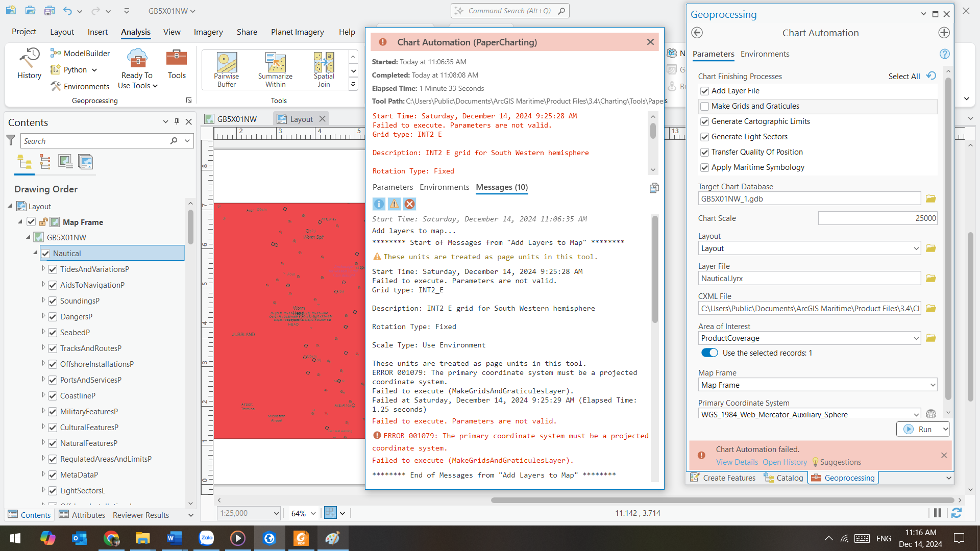Click Run to execute Chart Automation

[922, 429]
